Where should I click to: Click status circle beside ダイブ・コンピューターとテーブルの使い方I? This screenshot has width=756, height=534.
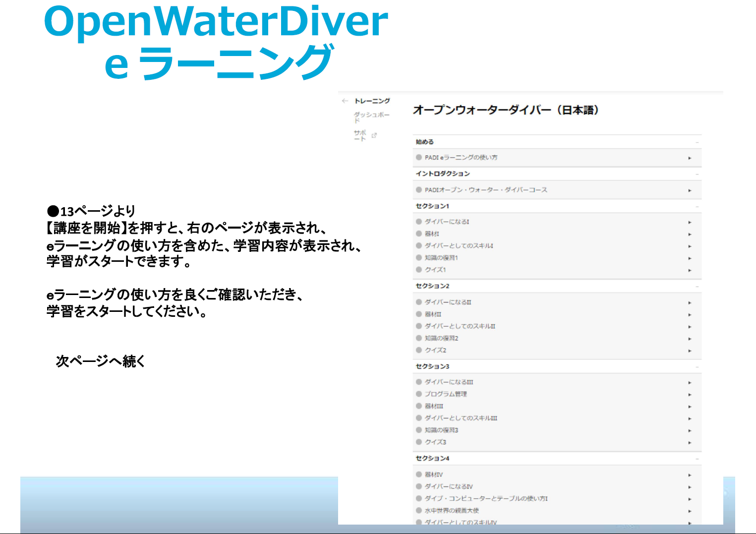tap(419, 498)
